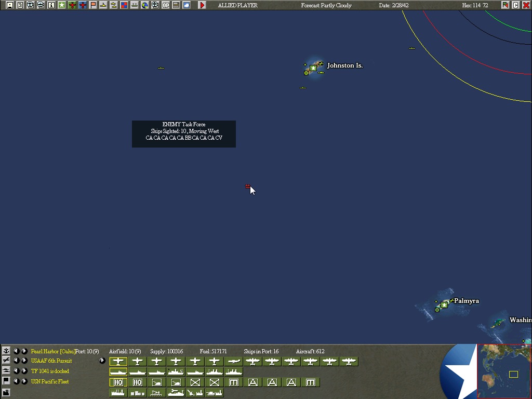532x399 pixels.
Task: Open the document list report icon
Action: point(20,5)
